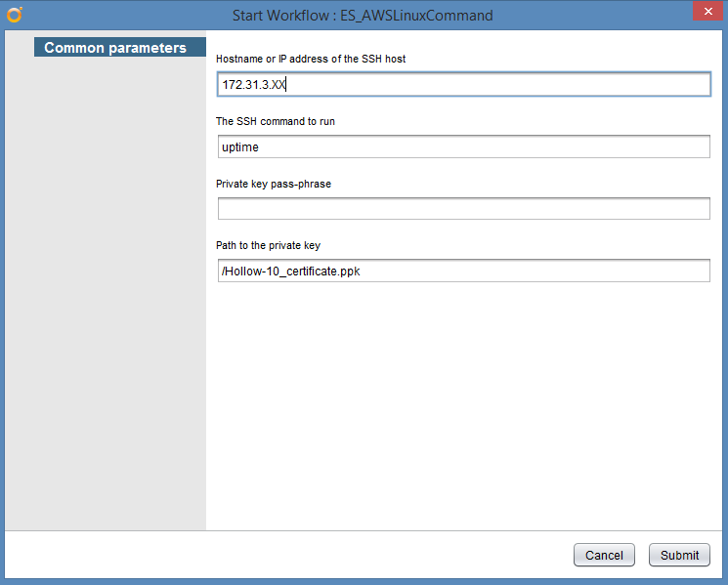Click the 'Private key pass-phrase' label
Screen dimensions: 728x585
tap(274, 184)
